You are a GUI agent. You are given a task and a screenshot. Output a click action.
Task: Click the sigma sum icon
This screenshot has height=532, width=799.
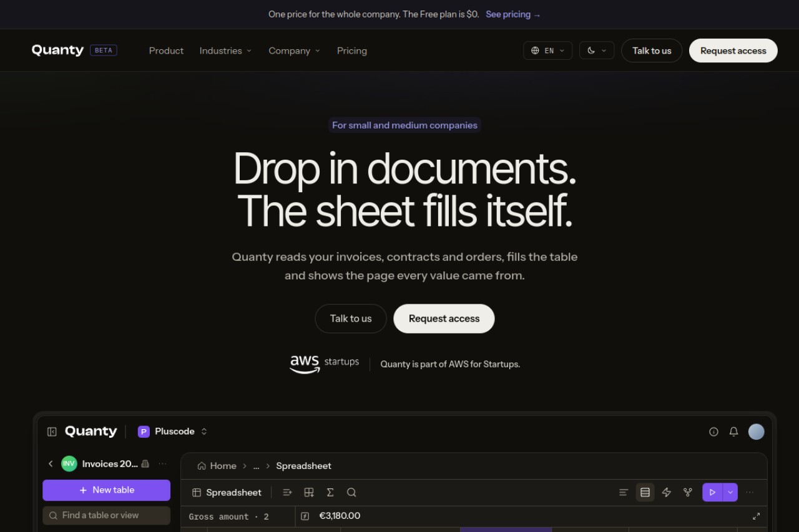330,493
